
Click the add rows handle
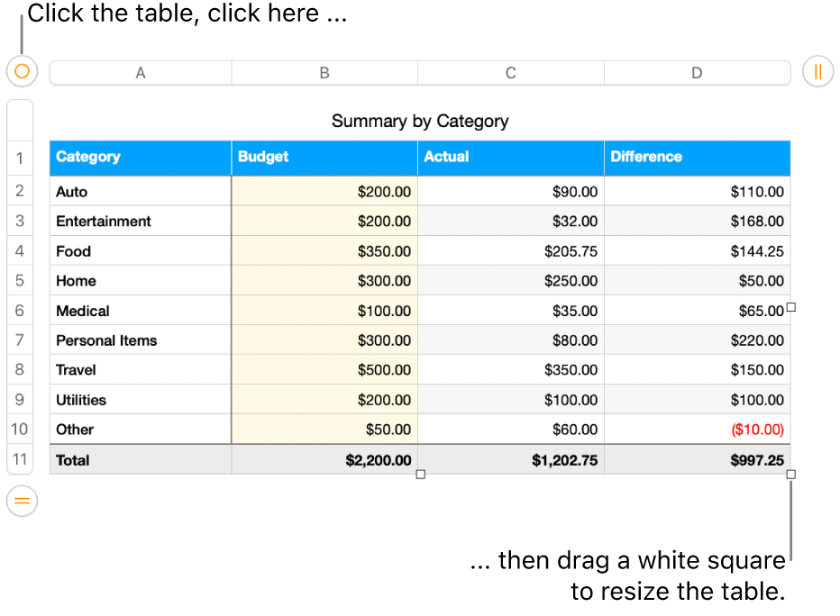pyautogui.click(x=23, y=501)
